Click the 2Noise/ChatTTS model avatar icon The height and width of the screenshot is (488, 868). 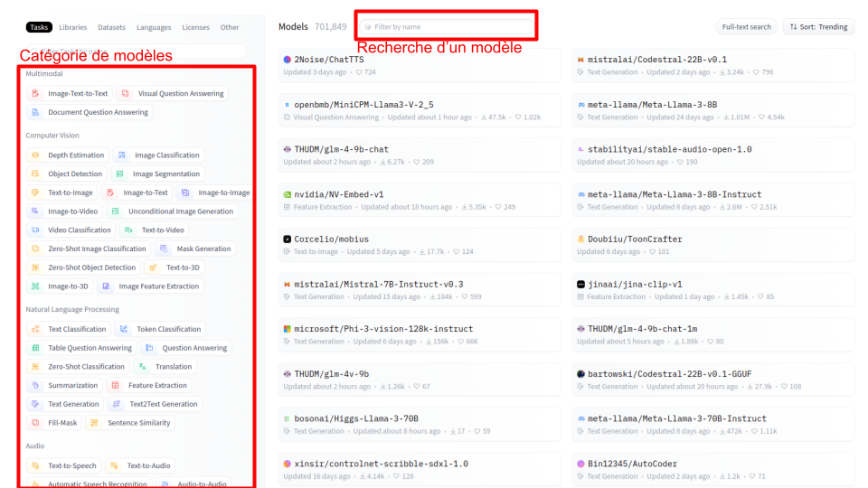288,60
